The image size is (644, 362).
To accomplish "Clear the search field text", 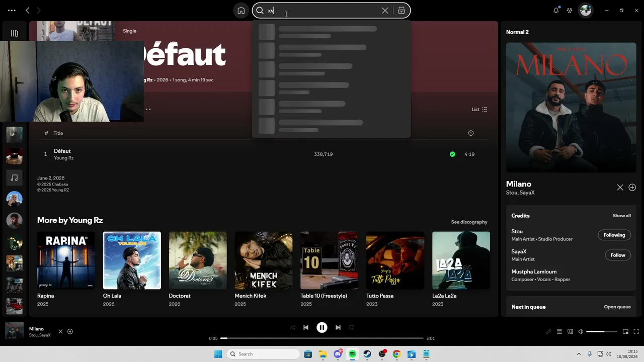I will pos(385,11).
